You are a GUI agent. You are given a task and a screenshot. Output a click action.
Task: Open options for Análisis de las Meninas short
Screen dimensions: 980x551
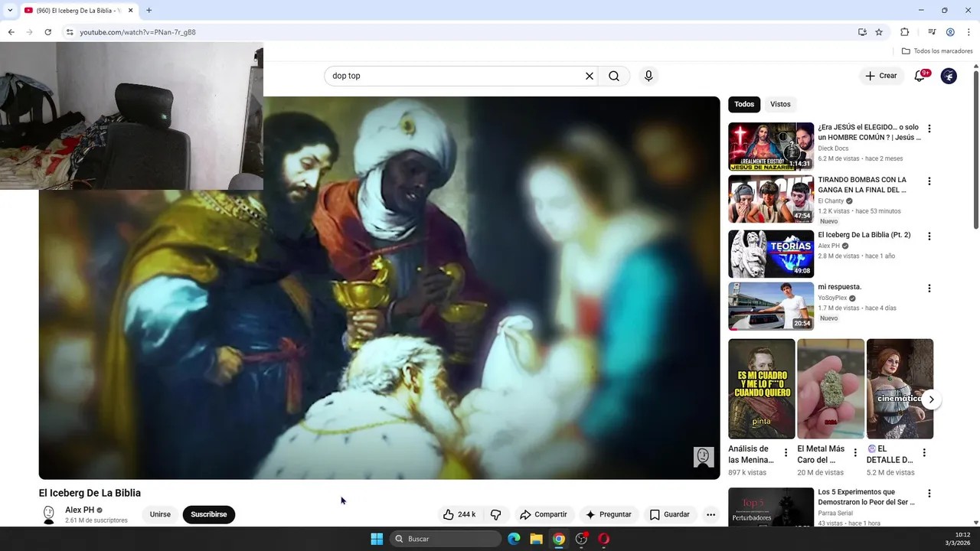(786, 452)
